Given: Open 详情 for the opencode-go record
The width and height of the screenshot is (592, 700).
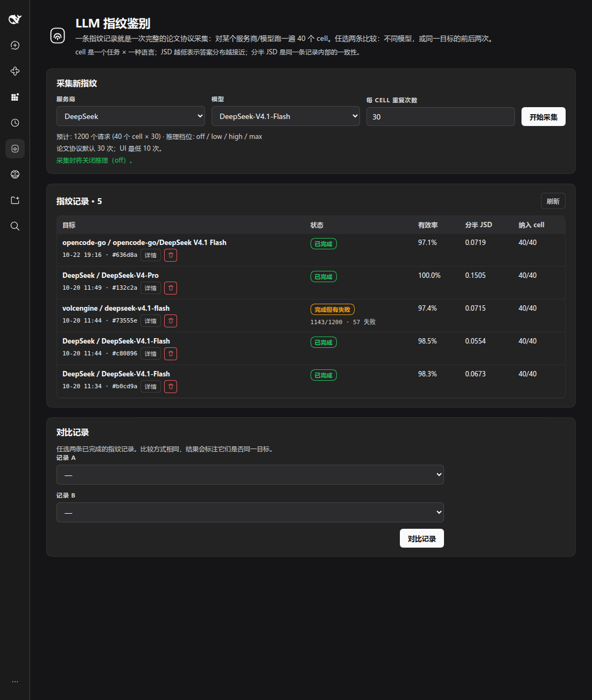Looking at the screenshot, I should pos(151,255).
